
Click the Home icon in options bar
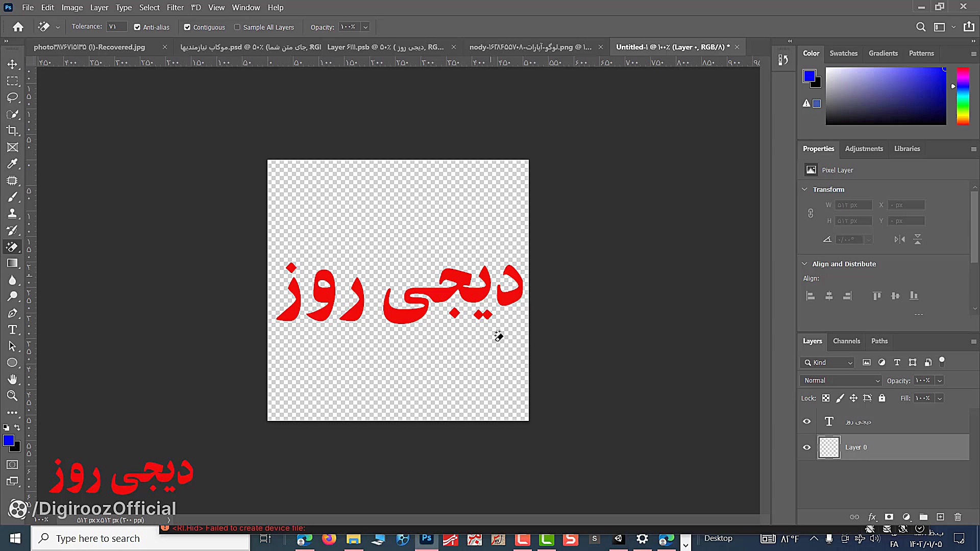tap(18, 27)
